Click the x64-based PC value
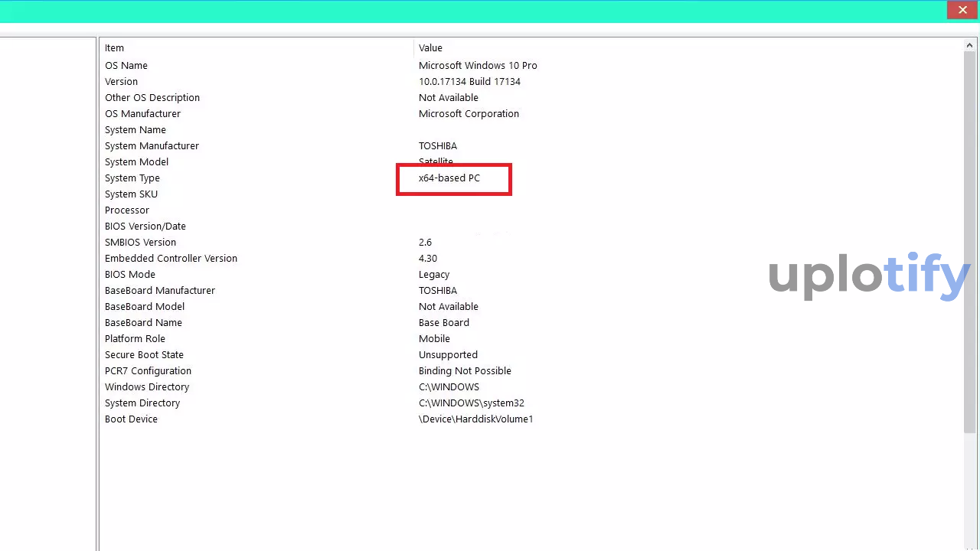Screen dimensions: 980x551 (x=449, y=178)
